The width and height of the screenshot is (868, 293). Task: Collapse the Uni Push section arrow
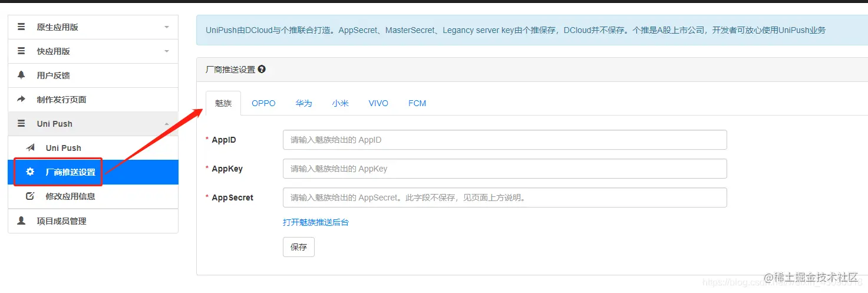click(167, 124)
